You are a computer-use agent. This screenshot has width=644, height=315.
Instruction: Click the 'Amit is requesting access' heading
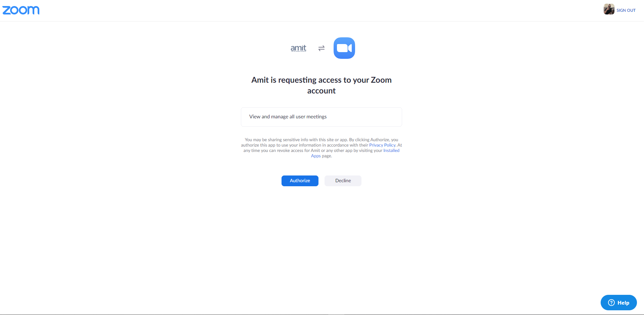(x=321, y=85)
